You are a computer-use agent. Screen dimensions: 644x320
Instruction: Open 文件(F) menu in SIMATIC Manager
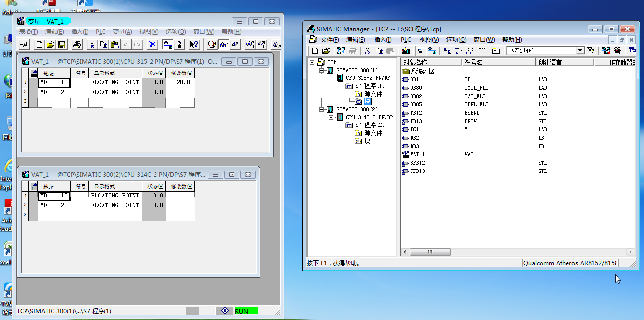click(330, 40)
